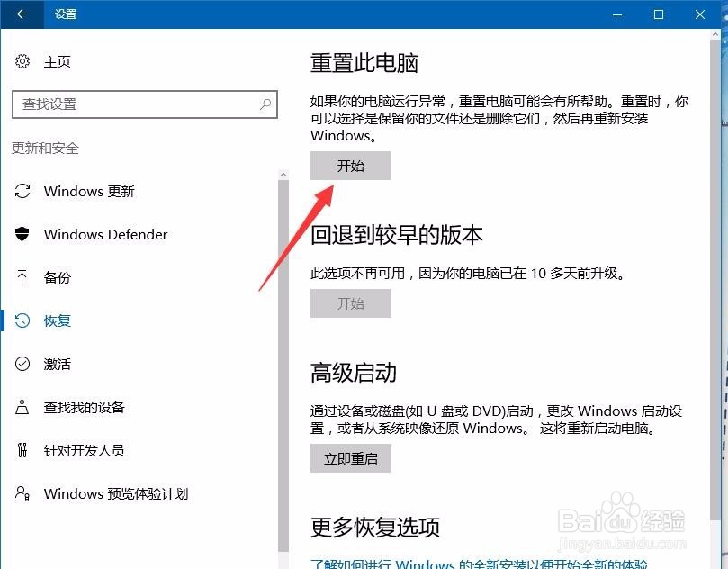Select the 针对开发人员 developer icon
Screen dimensions: 728x569
click(22, 450)
